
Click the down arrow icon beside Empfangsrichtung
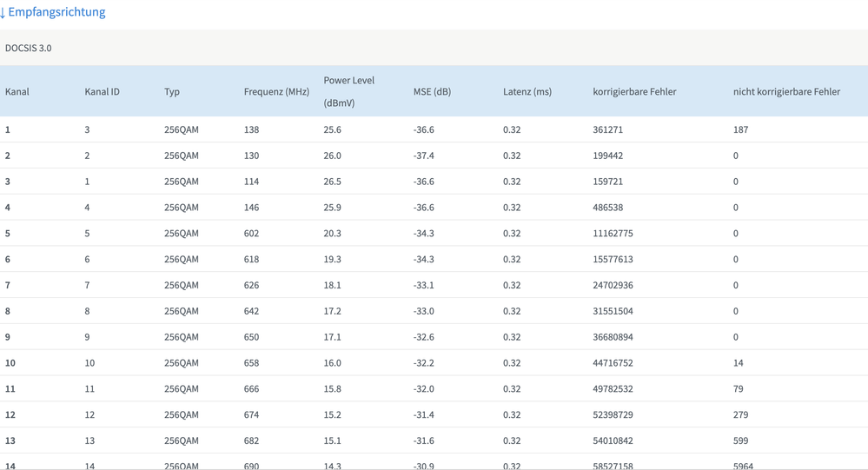tap(3, 13)
